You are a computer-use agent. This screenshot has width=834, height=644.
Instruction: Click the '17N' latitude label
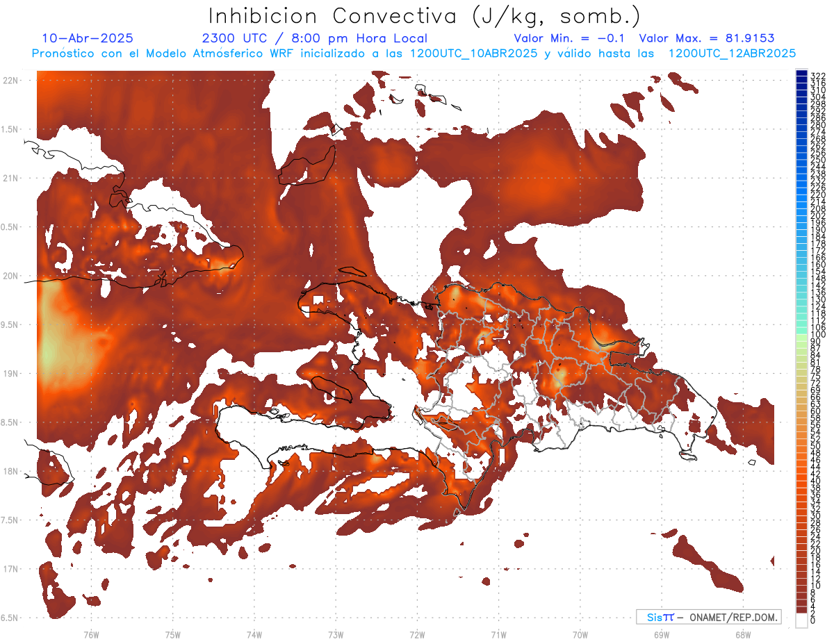click(x=11, y=569)
